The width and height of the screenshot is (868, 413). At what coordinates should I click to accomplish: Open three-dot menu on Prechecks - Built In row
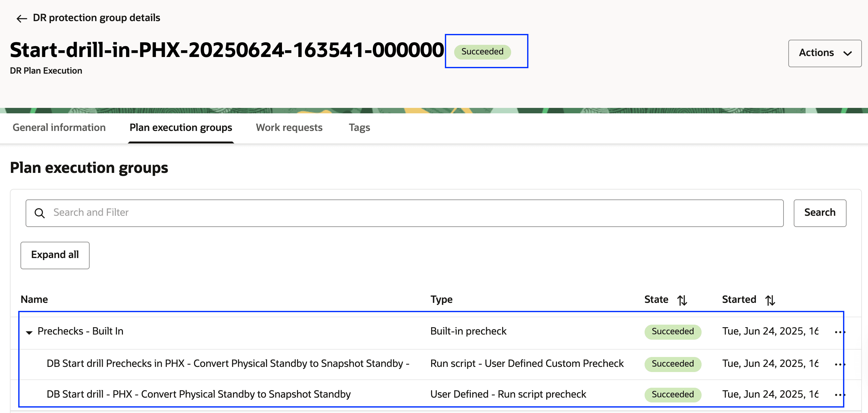point(840,332)
